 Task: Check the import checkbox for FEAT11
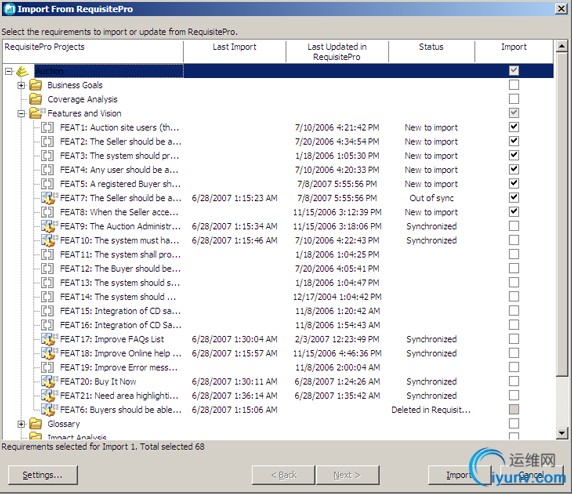tap(514, 254)
